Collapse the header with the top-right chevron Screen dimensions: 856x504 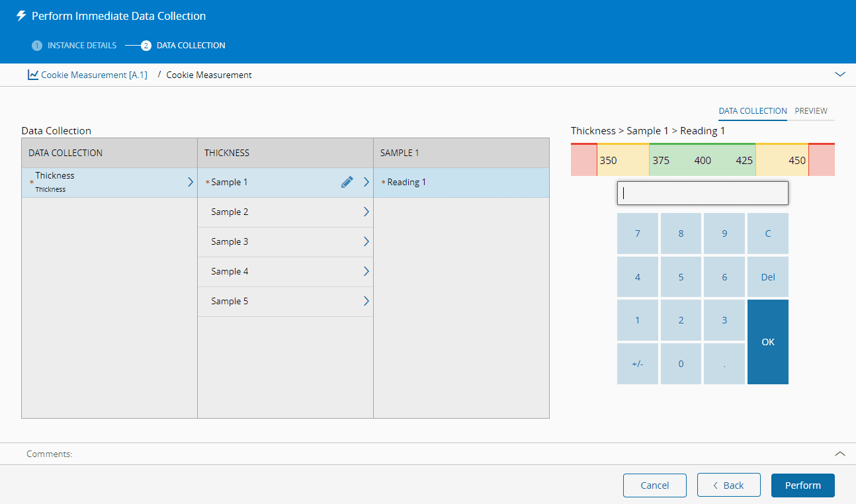coord(840,75)
